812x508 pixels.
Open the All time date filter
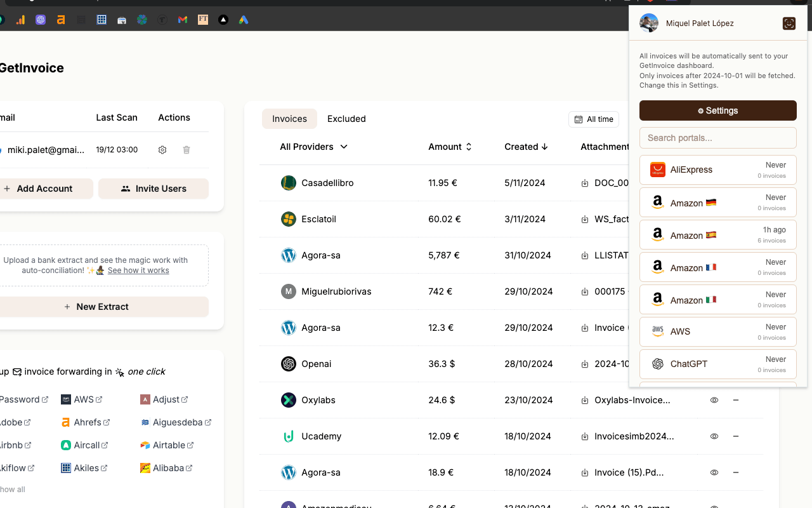(593, 119)
